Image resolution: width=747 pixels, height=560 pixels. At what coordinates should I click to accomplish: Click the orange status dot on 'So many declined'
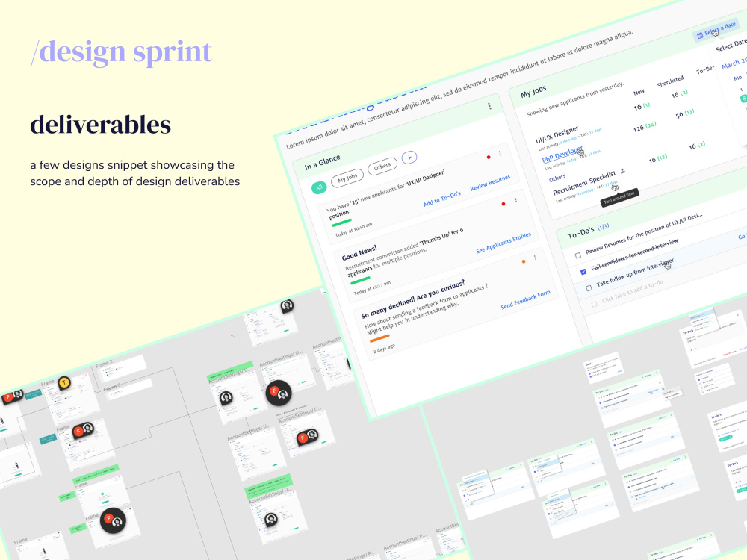[524, 261]
